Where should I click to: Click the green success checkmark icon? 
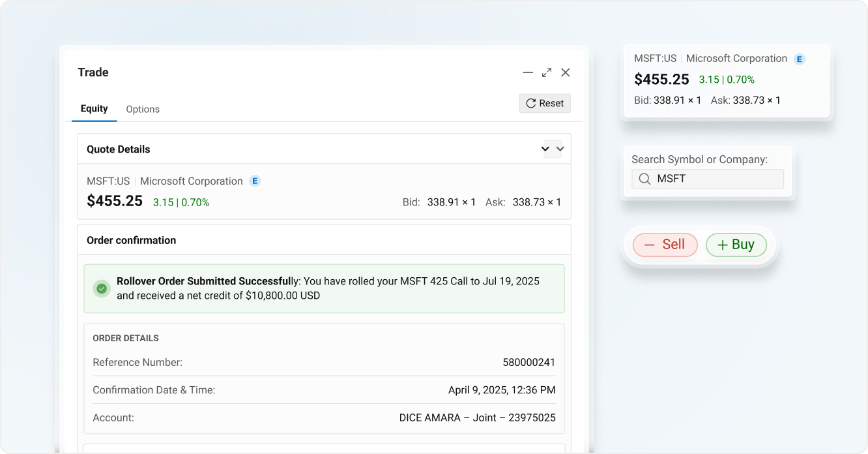pyautogui.click(x=101, y=288)
